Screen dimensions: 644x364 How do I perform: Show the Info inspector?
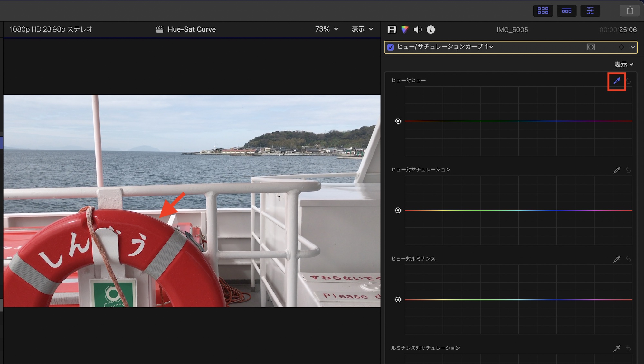(x=431, y=30)
